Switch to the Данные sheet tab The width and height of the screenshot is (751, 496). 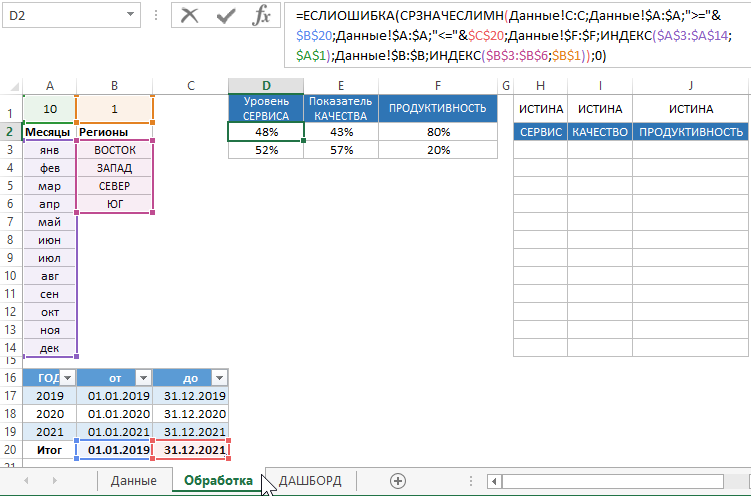[x=133, y=481]
